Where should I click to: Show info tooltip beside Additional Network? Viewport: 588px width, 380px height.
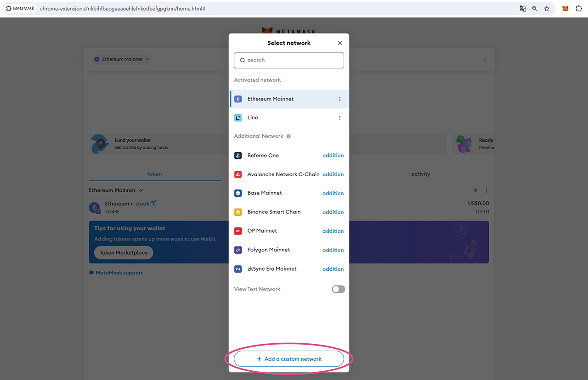tap(288, 136)
